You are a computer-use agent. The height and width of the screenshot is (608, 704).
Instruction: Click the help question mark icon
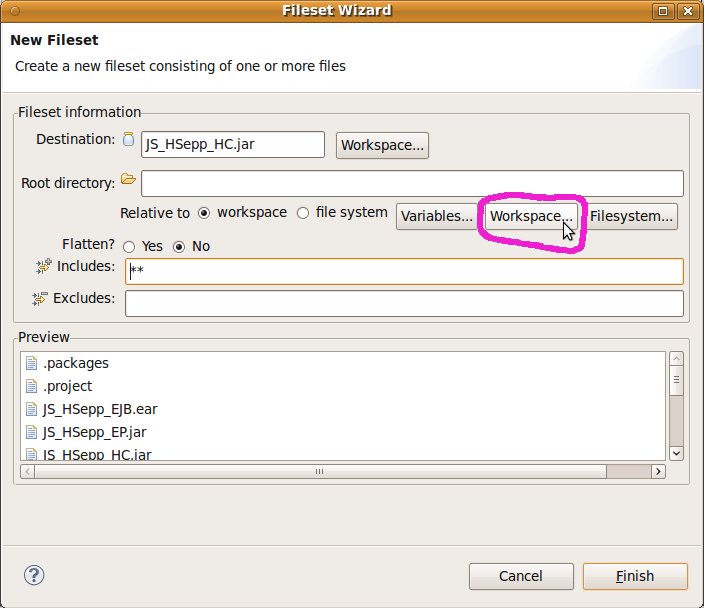coord(33,575)
